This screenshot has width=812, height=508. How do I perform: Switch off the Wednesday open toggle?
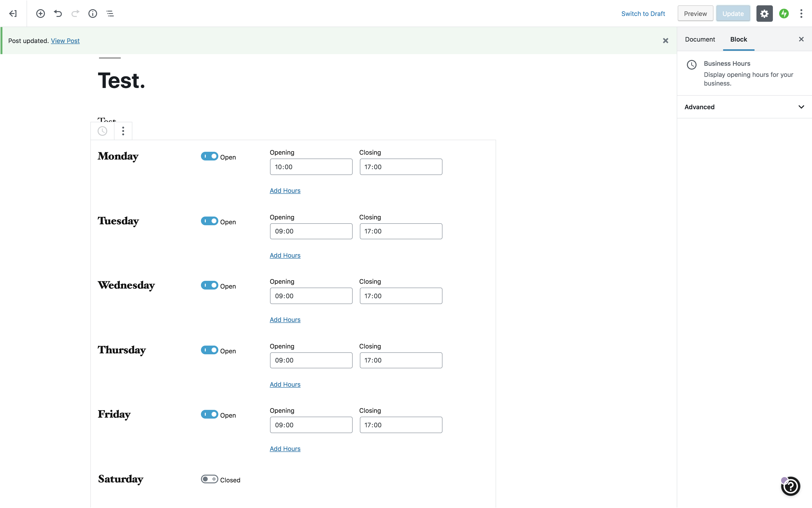(209, 285)
